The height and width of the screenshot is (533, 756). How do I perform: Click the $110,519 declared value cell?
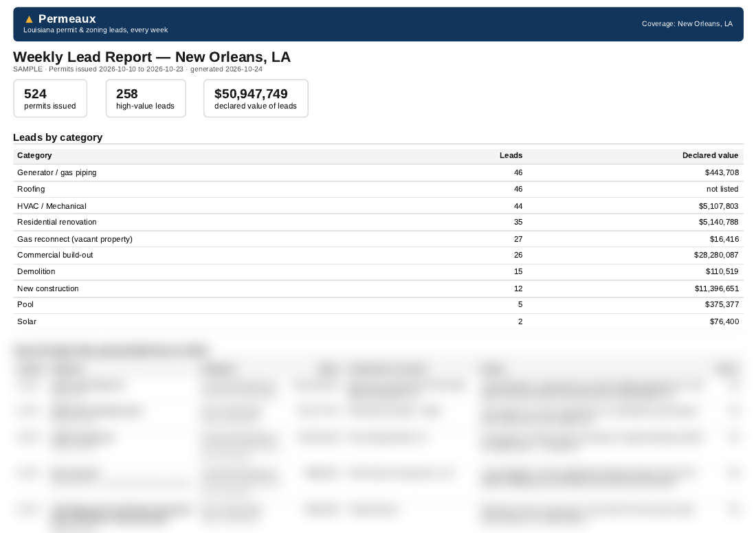click(x=722, y=271)
